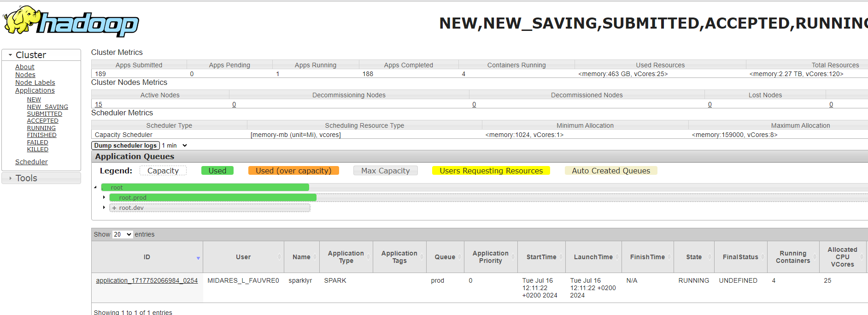The image size is (868, 315).
Task: Go to the Nodes page
Action: tap(25, 75)
